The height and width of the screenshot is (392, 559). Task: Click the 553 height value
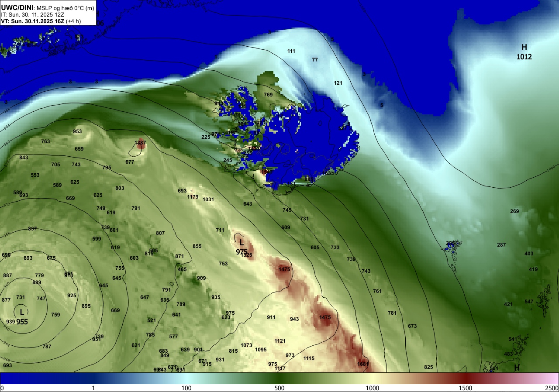pyautogui.click(x=35, y=175)
